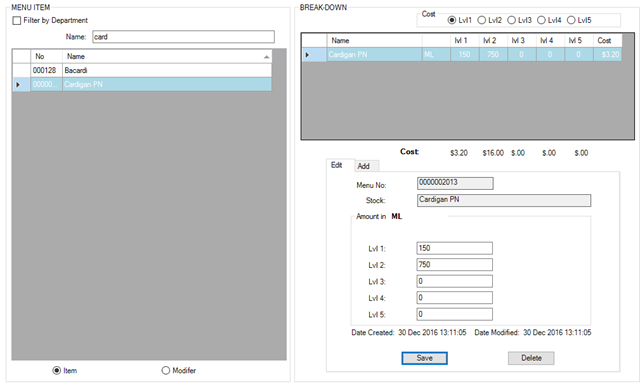Choose Lvl1 cost radio button
This screenshot has height=384, width=640.
pyautogui.click(x=452, y=20)
